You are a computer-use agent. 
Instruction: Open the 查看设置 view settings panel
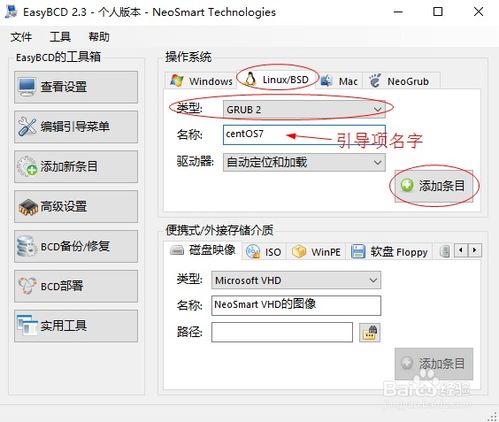pyautogui.click(x=76, y=87)
